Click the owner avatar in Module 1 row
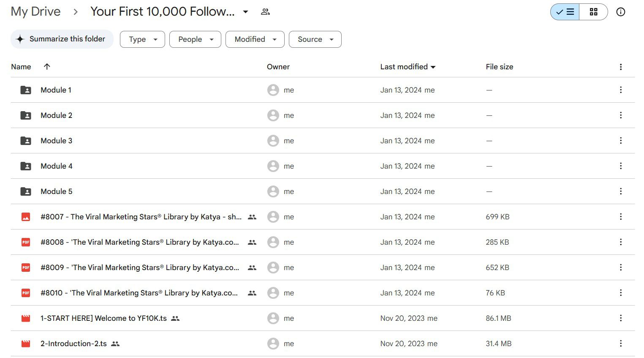The height and width of the screenshot is (358, 644). tap(273, 90)
